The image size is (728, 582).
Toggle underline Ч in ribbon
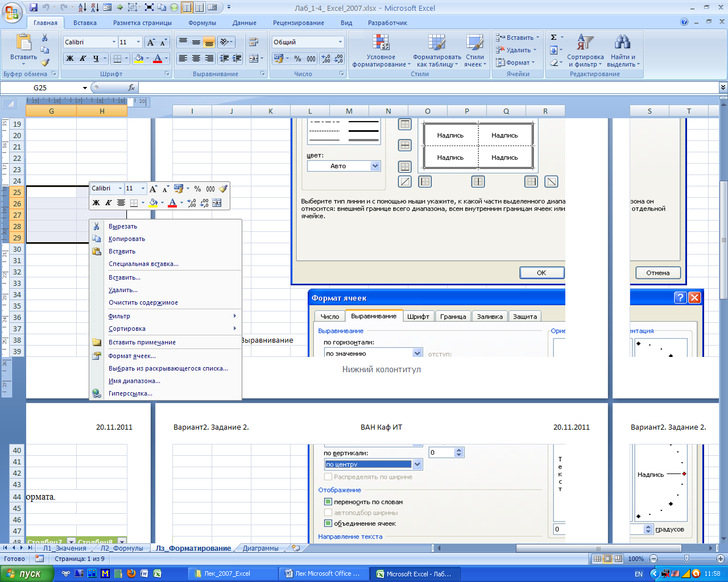[96, 58]
